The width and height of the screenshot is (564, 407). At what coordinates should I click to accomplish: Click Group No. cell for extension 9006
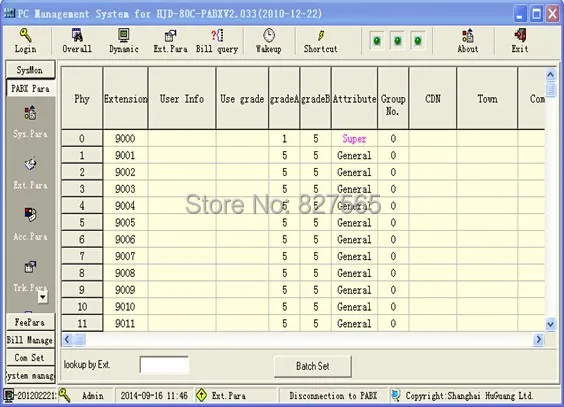(393, 239)
